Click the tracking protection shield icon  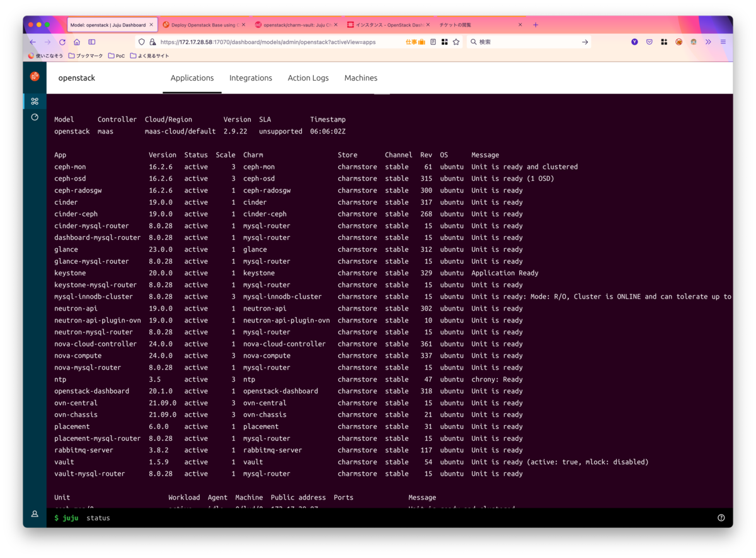142,42
